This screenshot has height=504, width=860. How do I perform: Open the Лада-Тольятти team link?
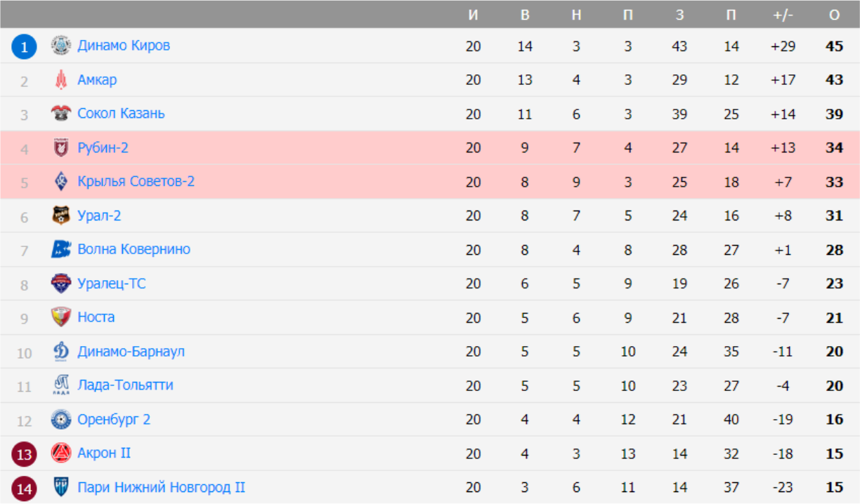coord(125,385)
